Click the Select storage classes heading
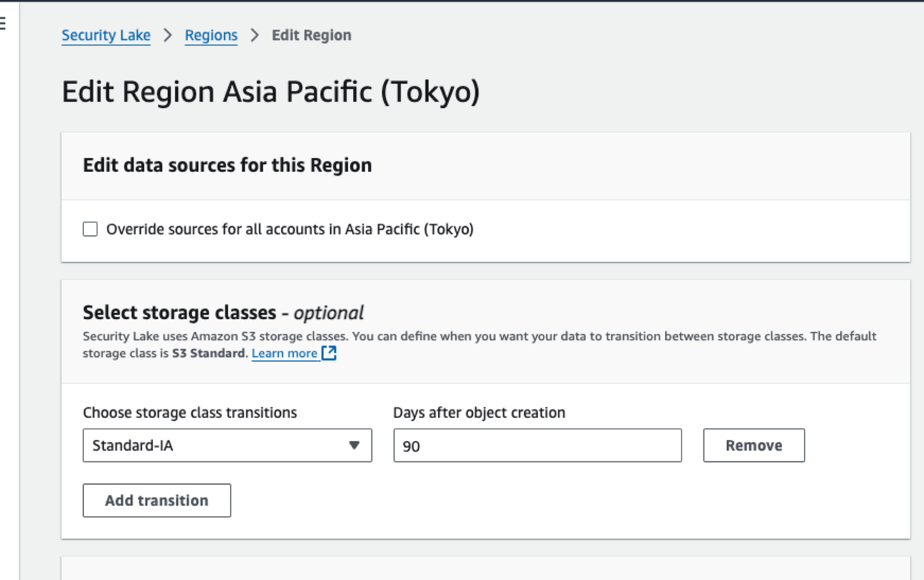 coord(179,313)
